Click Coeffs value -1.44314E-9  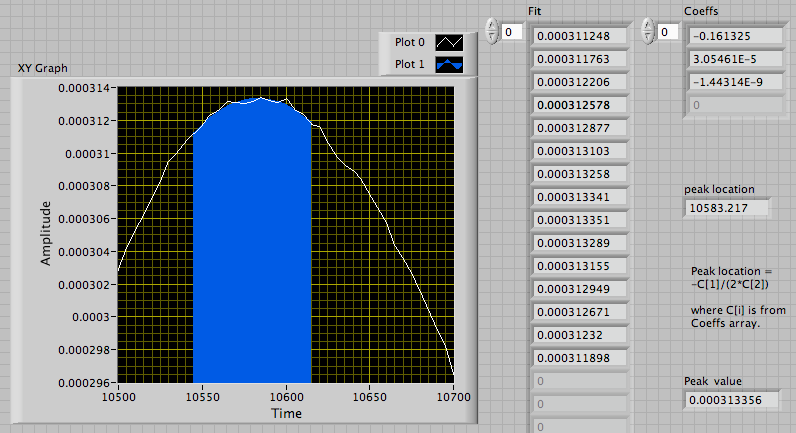735,82
